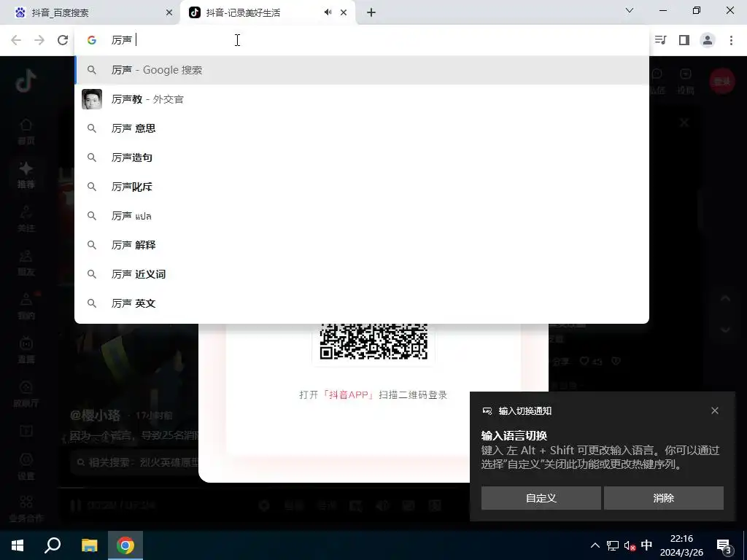
Task: Open the tab search chevron
Action: pos(630,10)
